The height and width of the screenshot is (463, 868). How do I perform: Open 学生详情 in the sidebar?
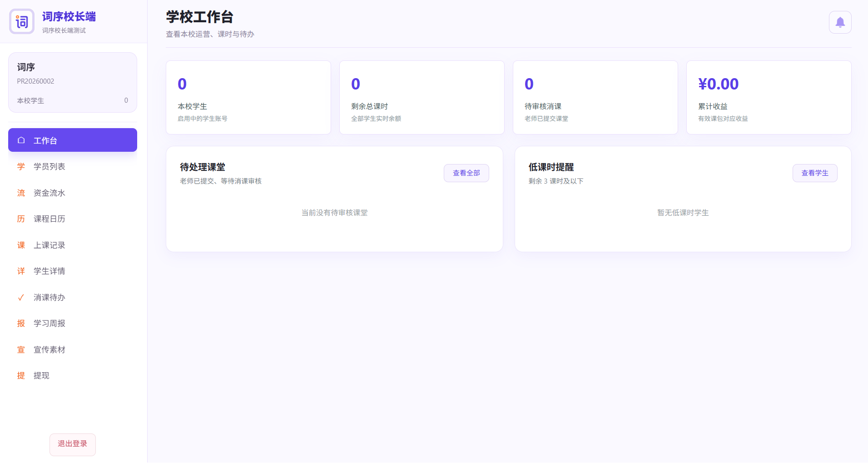(x=73, y=271)
